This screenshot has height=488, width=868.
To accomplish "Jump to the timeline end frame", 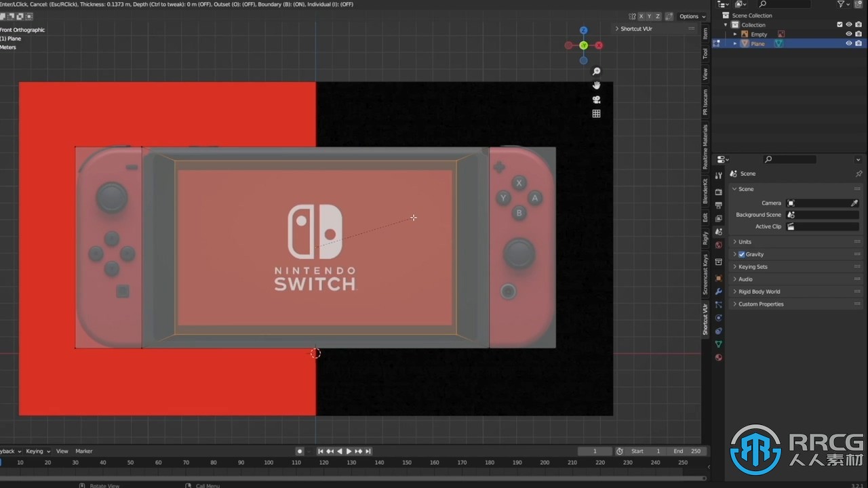I will pyautogui.click(x=368, y=451).
